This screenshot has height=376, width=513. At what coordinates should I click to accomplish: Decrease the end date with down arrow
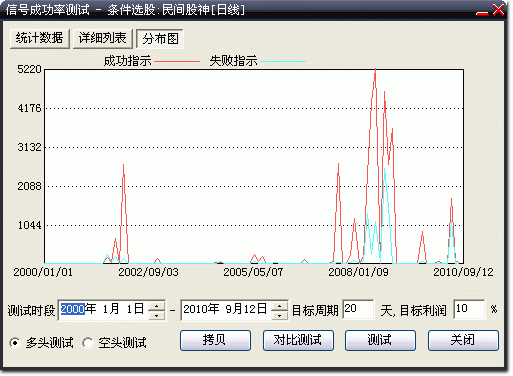280,315
